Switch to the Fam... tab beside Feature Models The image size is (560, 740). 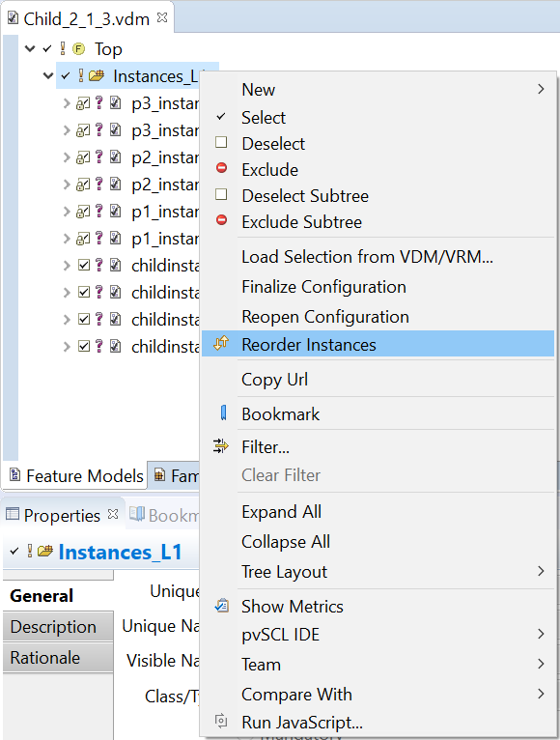click(x=175, y=475)
